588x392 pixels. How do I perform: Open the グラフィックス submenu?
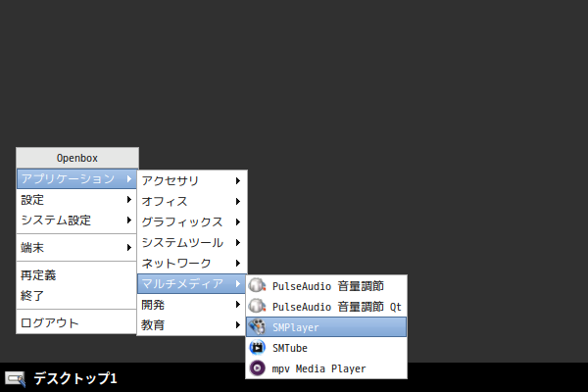(192, 222)
